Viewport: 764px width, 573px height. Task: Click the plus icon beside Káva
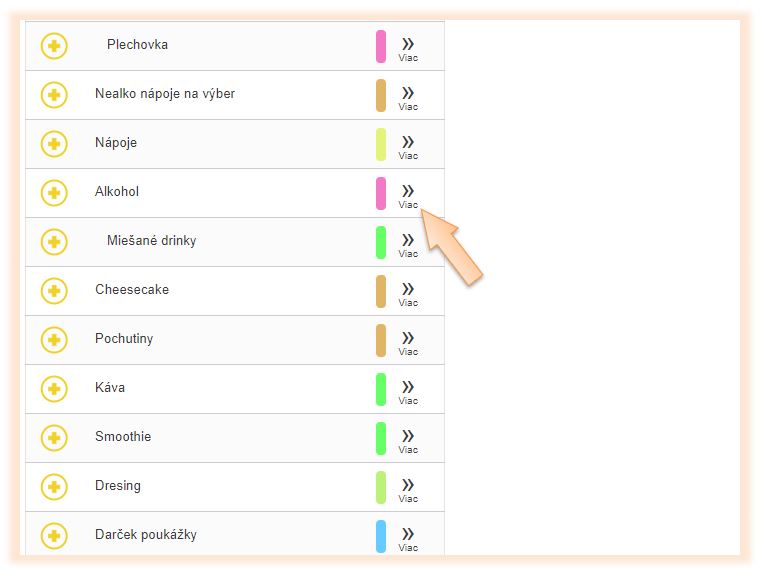pos(54,389)
